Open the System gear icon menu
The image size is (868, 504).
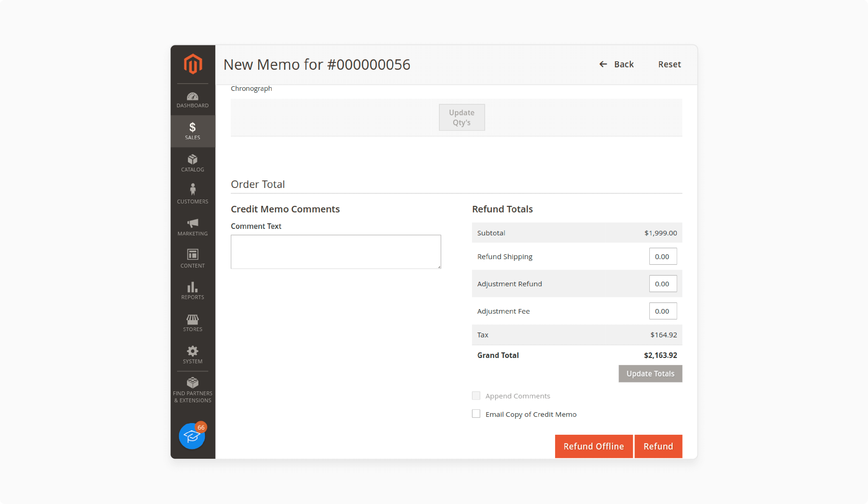pos(193,355)
